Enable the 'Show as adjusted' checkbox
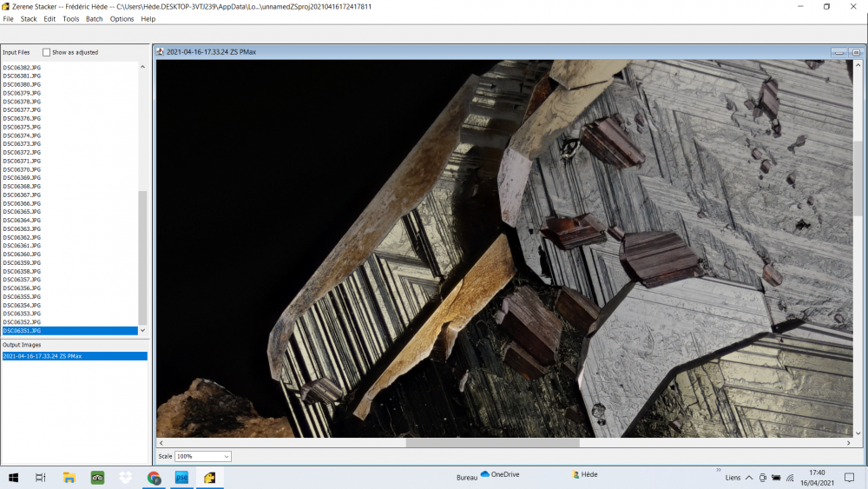Image resolution: width=868 pixels, height=489 pixels. click(x=47, y=52)
